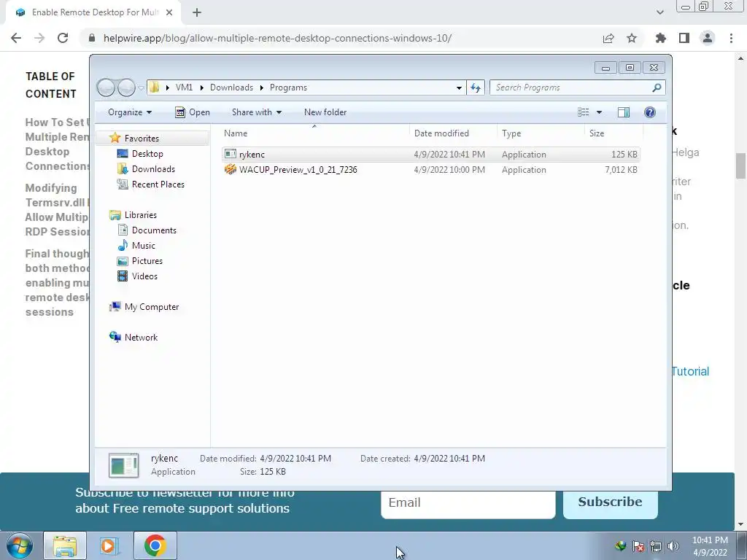Click the Explorer back navigation button

[106, 87]
